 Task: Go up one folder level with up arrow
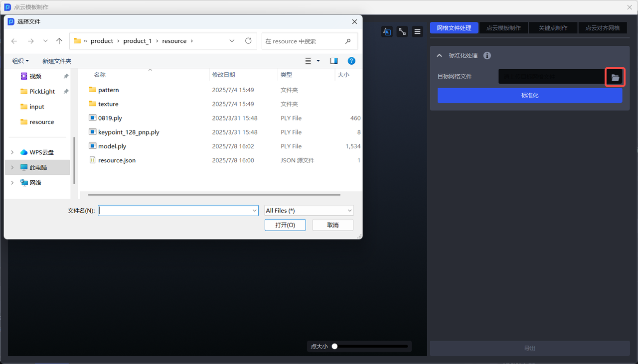coord(59,41)
